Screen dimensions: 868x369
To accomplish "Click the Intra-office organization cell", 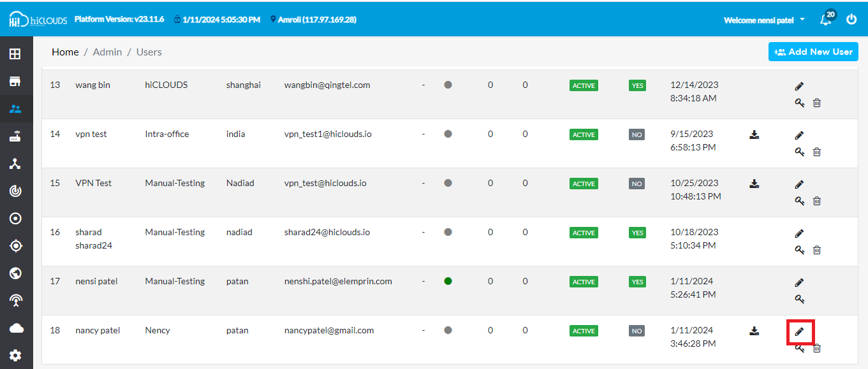I will click(x=167, y=134).
